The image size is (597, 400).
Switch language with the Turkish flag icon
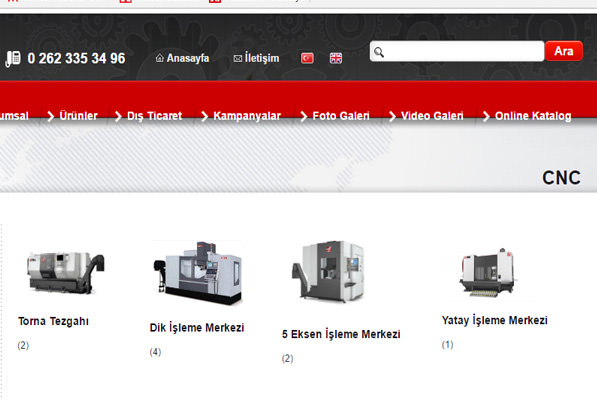tap(307, 58)
